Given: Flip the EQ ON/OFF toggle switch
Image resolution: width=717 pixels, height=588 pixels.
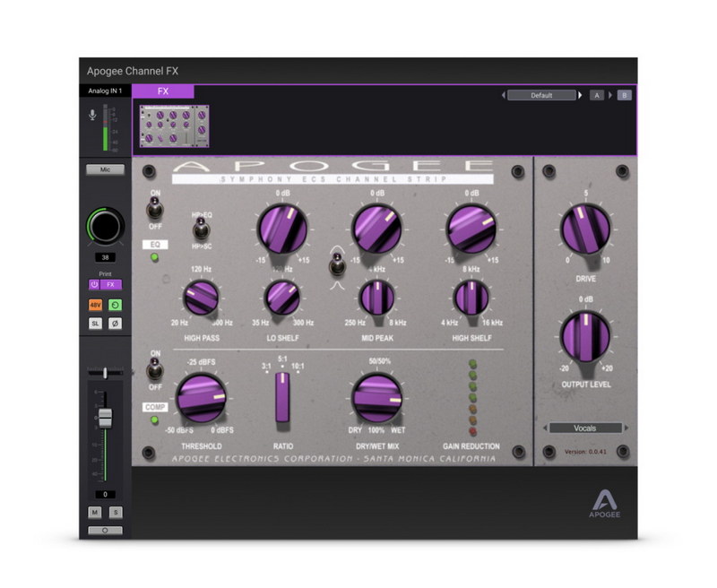Looking at the screenshot, I should [154, 208].
